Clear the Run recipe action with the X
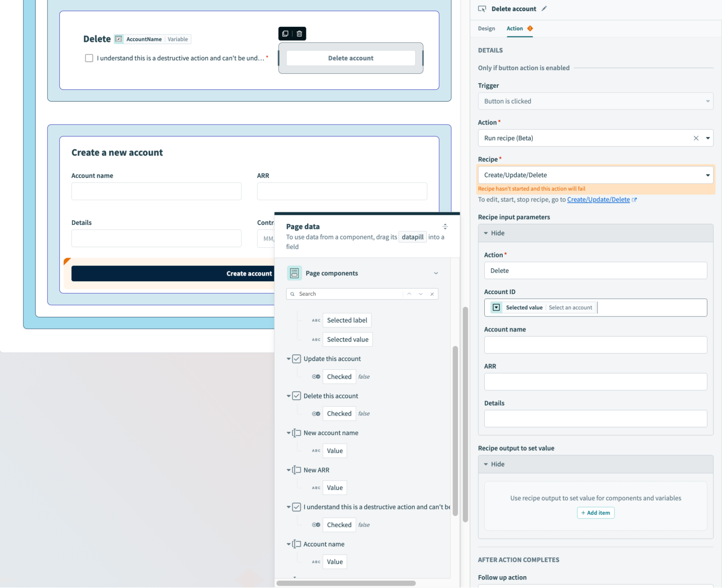Viewport: 722px width, 588px height. [x=695, y=138]
